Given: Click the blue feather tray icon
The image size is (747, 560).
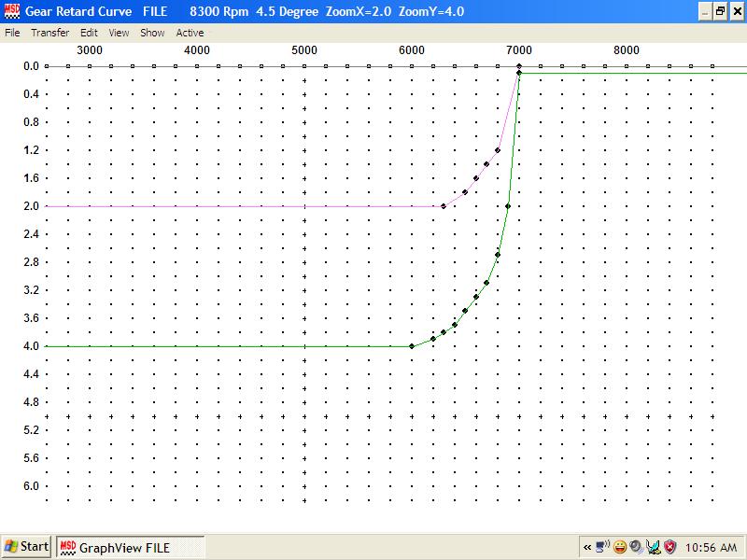Looking at the screenshot, I should point(653,547).
